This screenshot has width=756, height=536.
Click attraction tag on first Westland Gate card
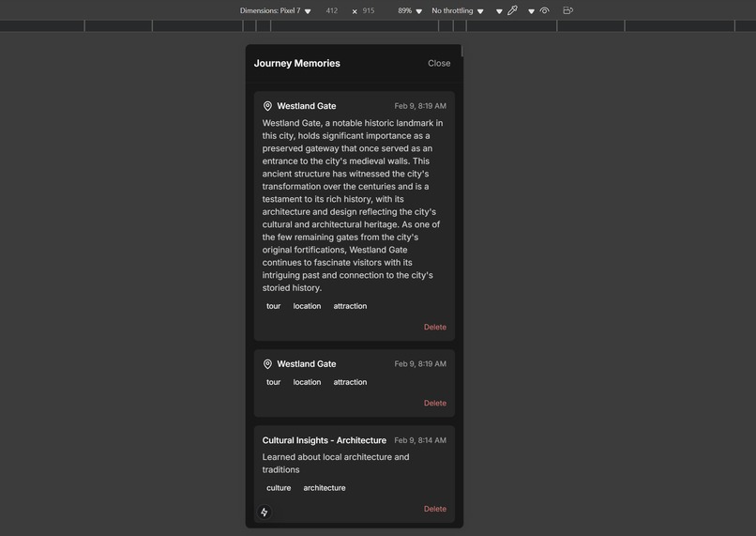pyautogui.click(x=350, y=306)
